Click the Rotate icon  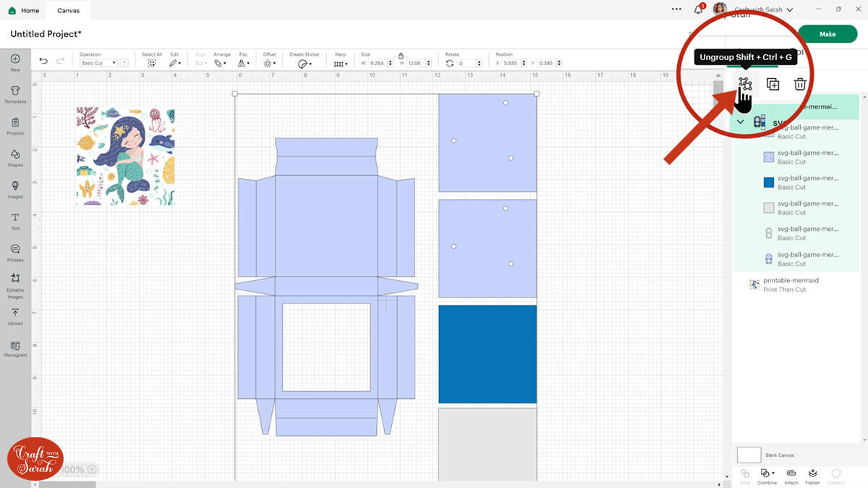pos(450,64)
